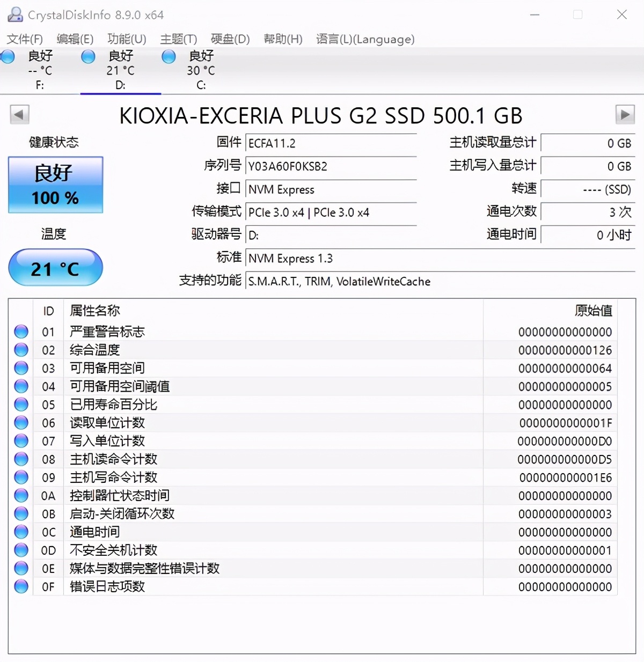This screenshot has height=662, width=644.
Task: Open the 文件(F) menu
Action: click(25, 39)
